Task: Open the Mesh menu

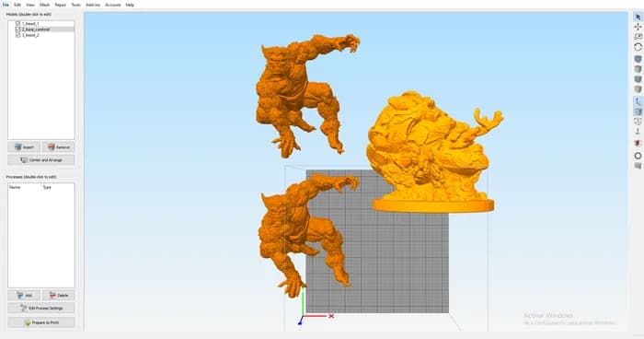Action: (x=45, y=5)
